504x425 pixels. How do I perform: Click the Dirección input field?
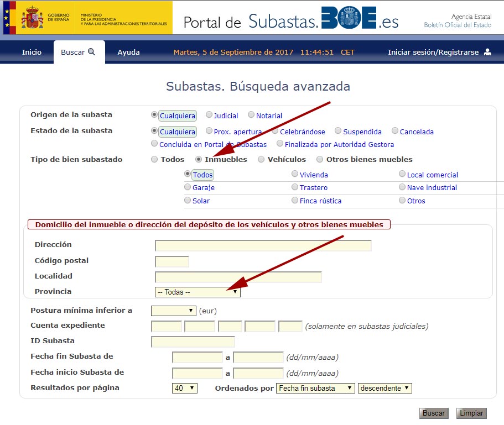coord(263,245)
